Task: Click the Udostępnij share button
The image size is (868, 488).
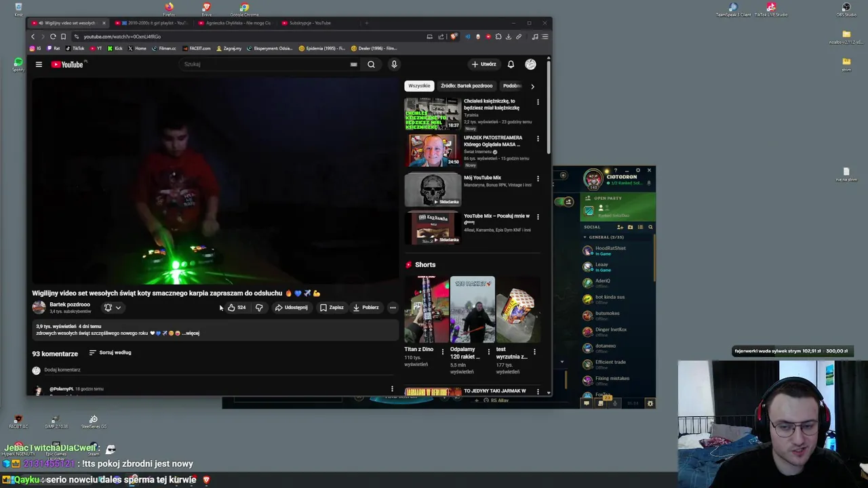Action: pyautogui.click(x=291, y=308)
